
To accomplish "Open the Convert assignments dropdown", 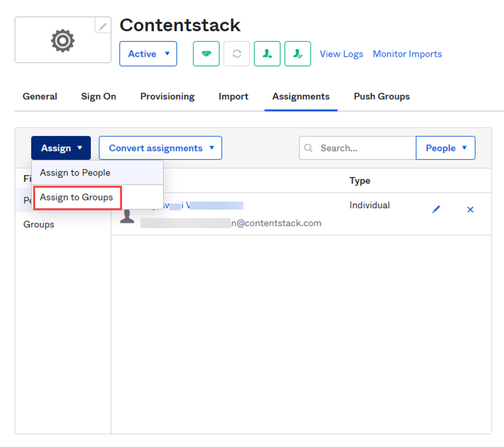I will (161, 148).
